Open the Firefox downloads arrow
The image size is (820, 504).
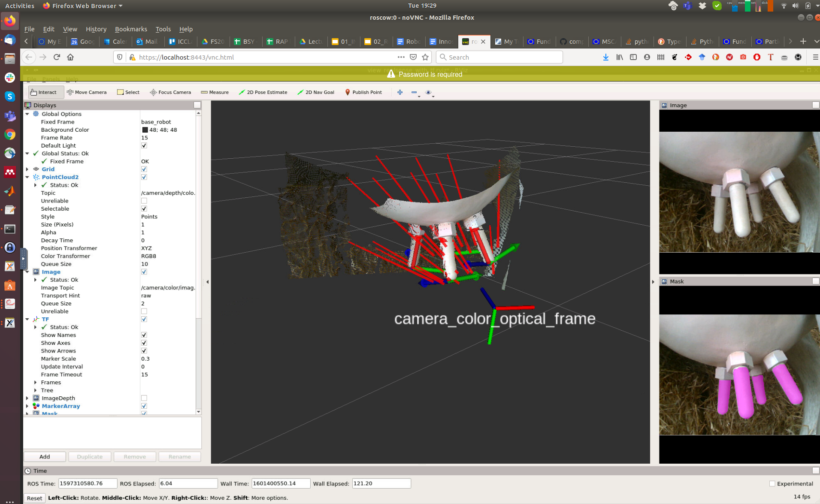point(606,57)
